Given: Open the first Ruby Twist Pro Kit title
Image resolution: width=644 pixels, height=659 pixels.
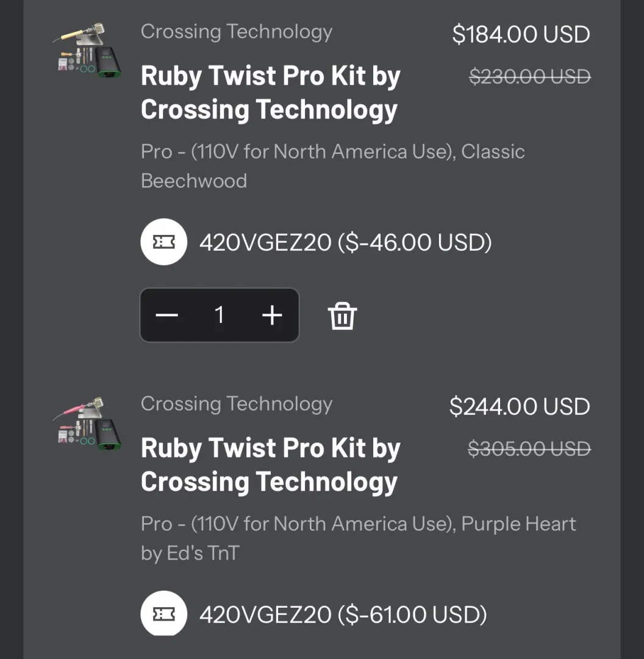Looking at the screenshot, I should coord(270,93).
